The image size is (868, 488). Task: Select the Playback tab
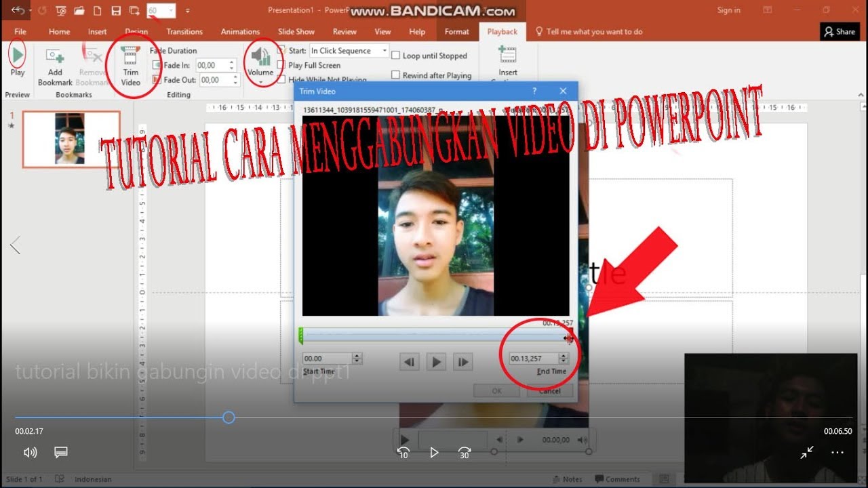coord(502,31)
